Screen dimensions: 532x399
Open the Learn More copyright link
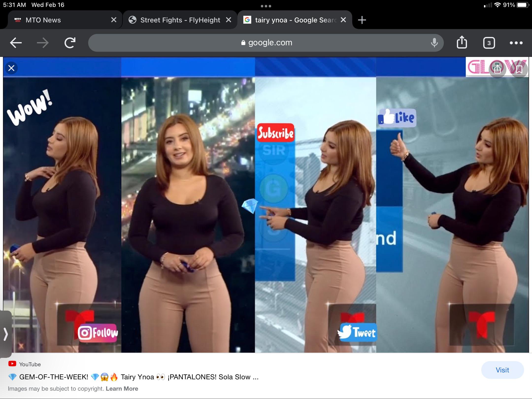point(122,389)
